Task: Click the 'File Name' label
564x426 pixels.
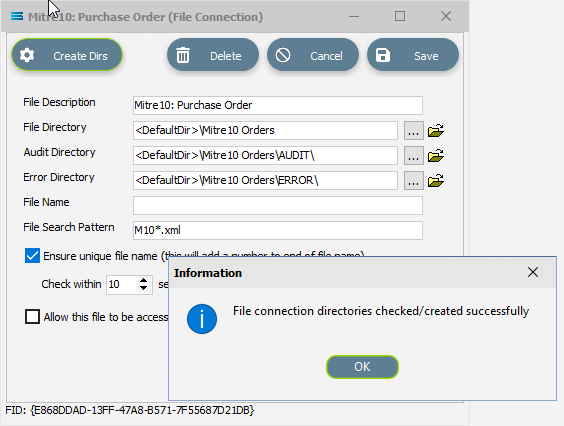Action: 46,202
